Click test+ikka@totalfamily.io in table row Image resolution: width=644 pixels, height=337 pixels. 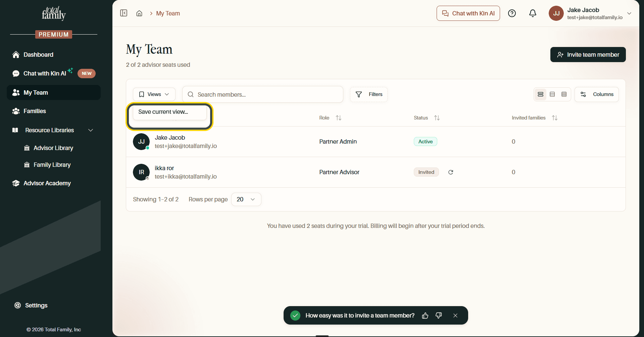point(186,177)
